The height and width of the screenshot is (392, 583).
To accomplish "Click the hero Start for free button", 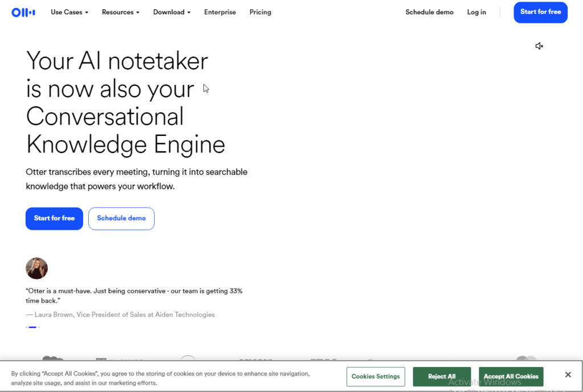I will tap(54, 218).
